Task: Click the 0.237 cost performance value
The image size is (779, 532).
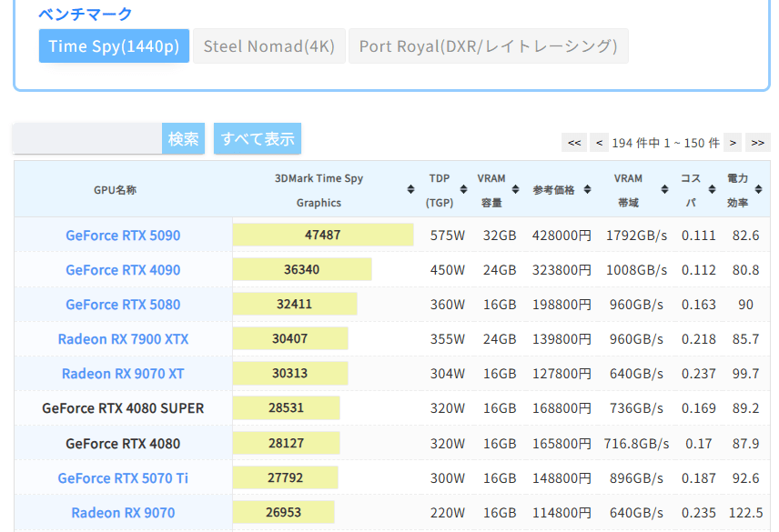Action: pos(699,373)
